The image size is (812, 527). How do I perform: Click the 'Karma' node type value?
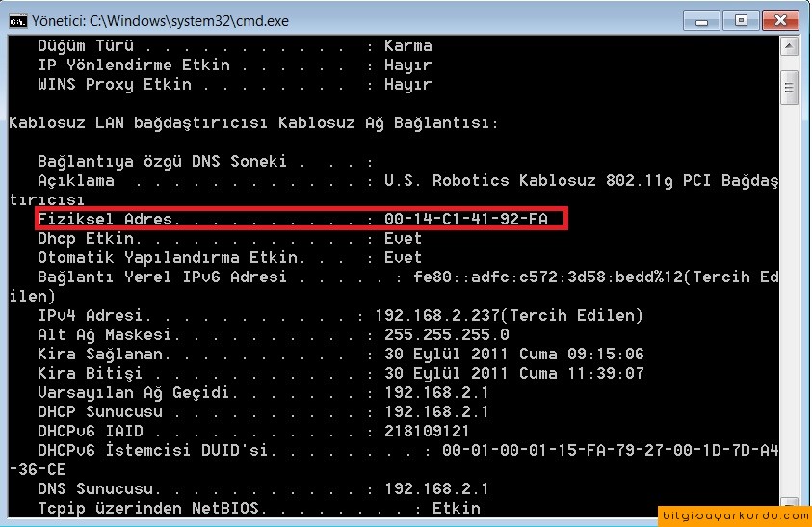408,45
